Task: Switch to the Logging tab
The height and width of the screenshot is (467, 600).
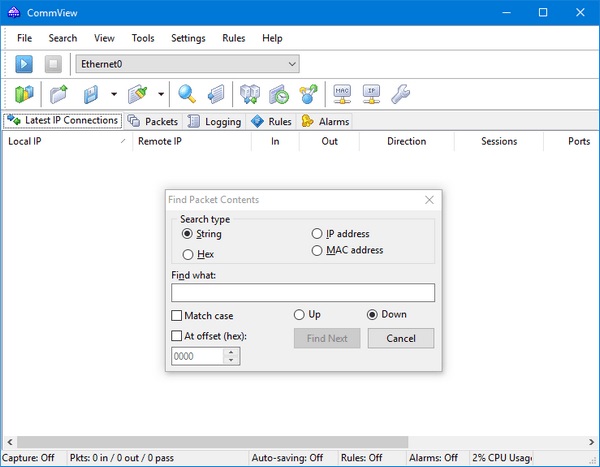Action: (x=214, y=121)
